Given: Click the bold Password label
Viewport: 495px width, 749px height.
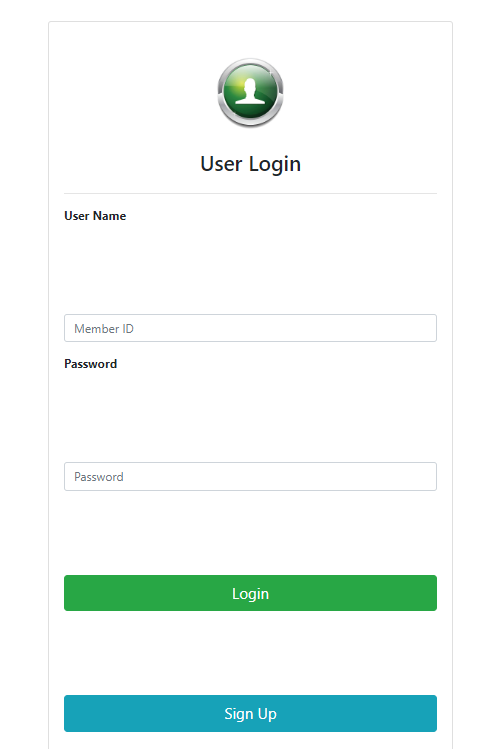Looking at the screenshot, I should coord(90,364).
